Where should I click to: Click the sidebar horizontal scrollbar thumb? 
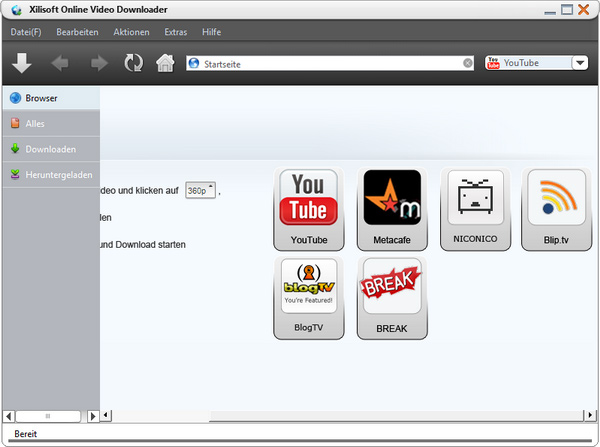coord(48,416)
